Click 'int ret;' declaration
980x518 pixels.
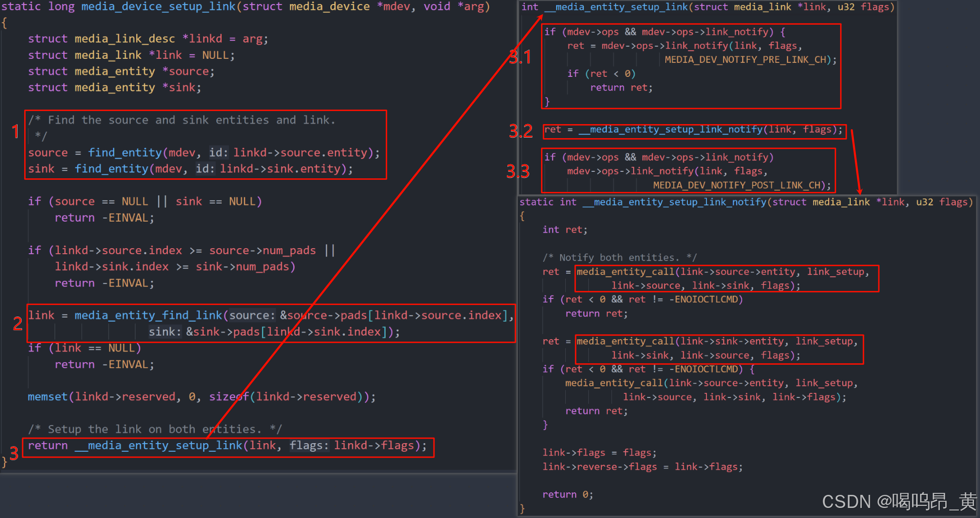(565, 230)
